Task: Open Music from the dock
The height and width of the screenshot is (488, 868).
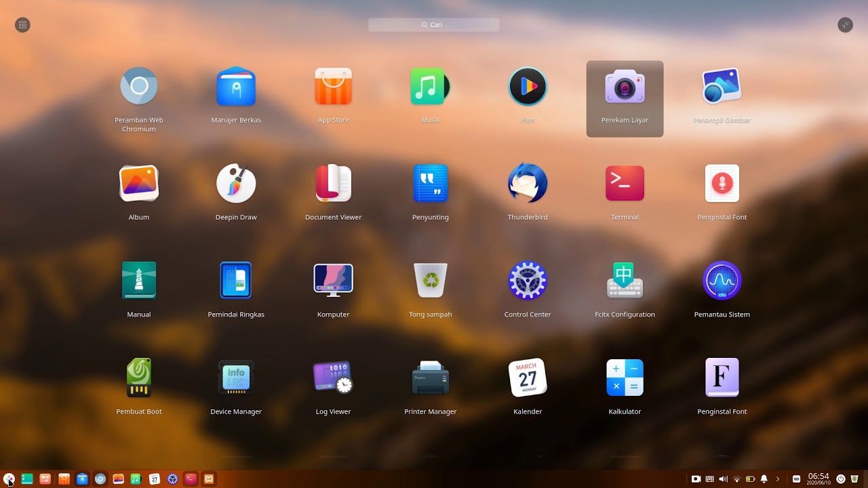Action: [x=136, y=479]
